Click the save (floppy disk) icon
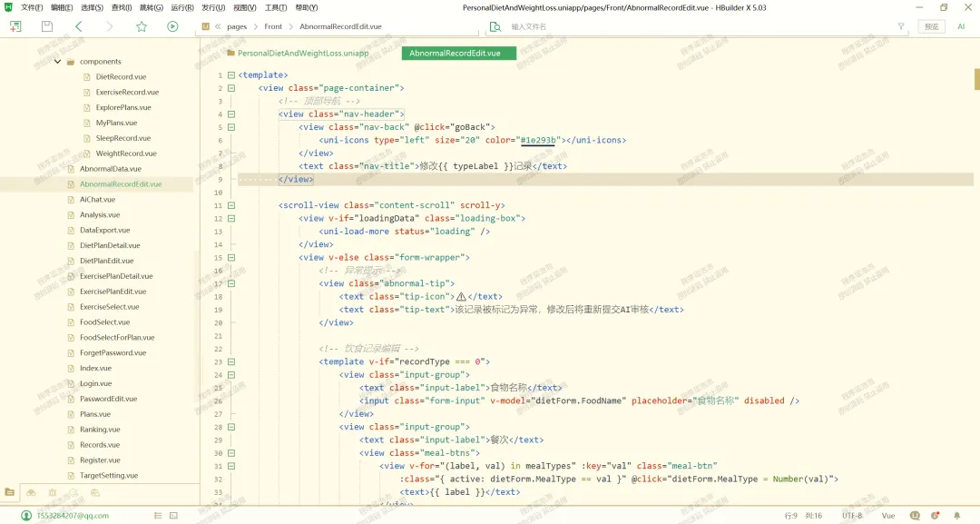Image resolution: width=980 pixels, height=524 pixels. tap(47, 26)
